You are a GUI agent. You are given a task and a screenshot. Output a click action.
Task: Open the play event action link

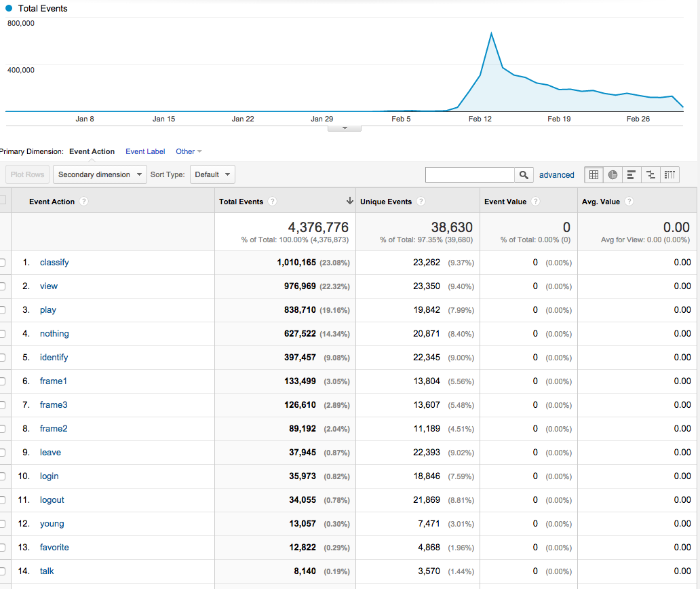[x=47, y=310]
